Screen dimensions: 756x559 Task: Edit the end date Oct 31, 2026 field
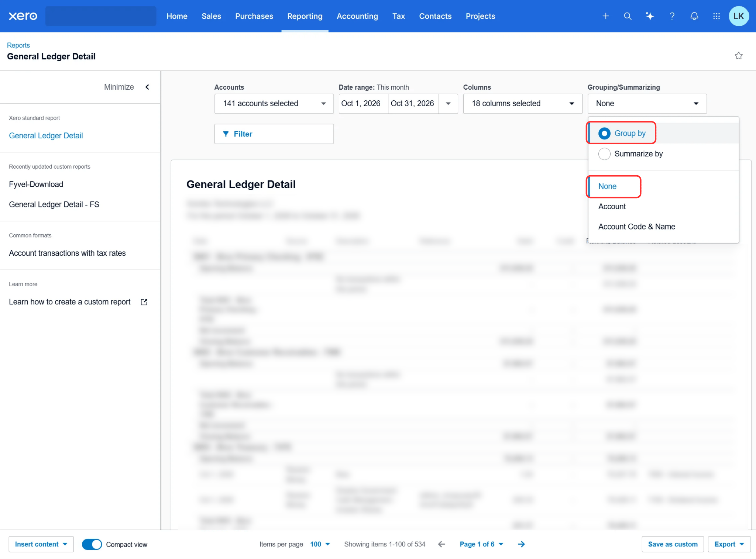413,104
